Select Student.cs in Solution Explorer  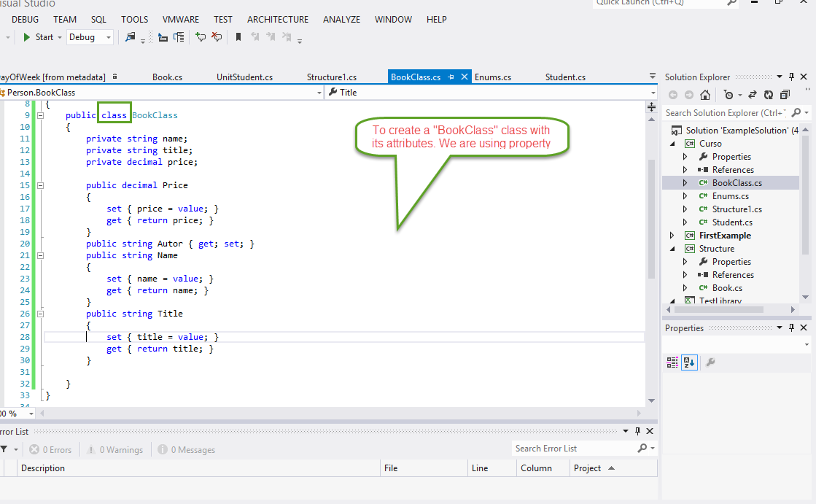click(732, 222)
